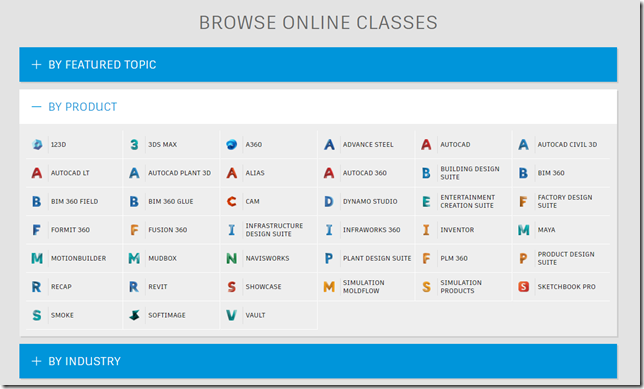Click the Dynamo Studio D icon

point(329,201)
